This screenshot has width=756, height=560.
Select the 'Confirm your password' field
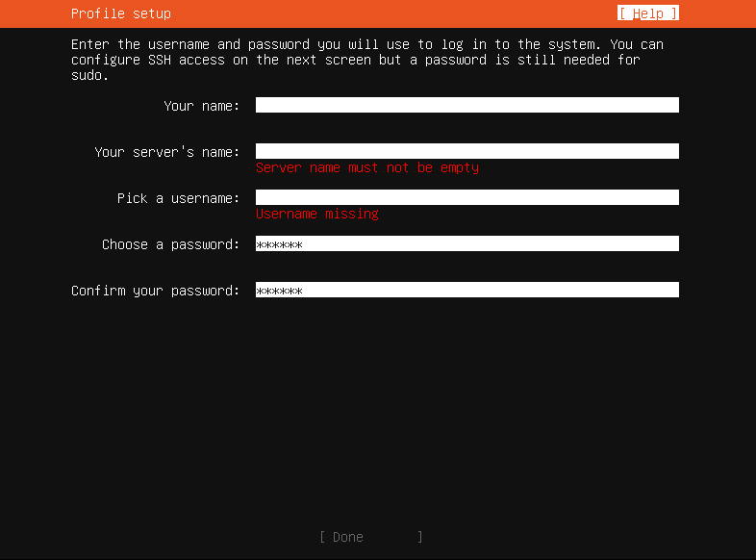point(466,290)
